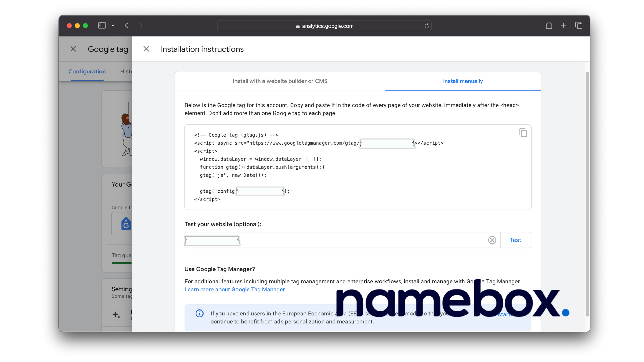The image size is (644, 362).
Task: Click the analytics.google.com address bar
Action: 324,26
